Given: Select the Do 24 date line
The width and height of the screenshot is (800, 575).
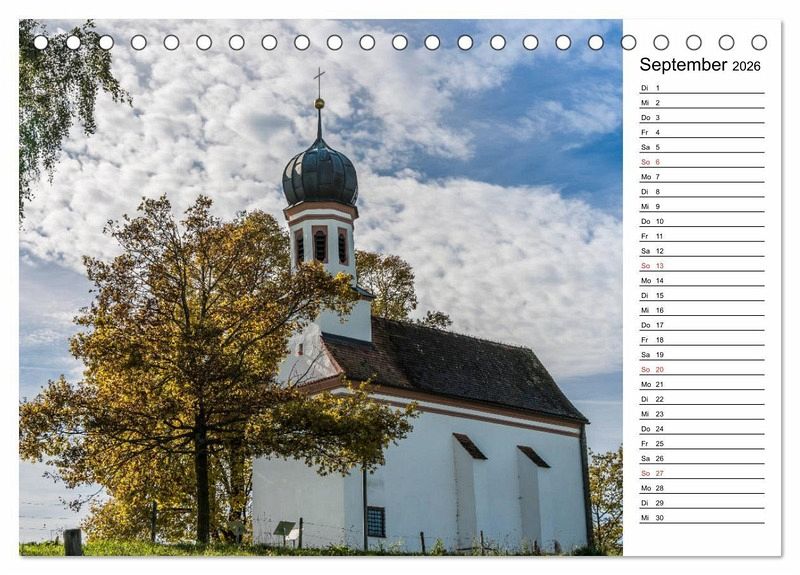Looking at the screenshot, I should click(x=700, y=428).
